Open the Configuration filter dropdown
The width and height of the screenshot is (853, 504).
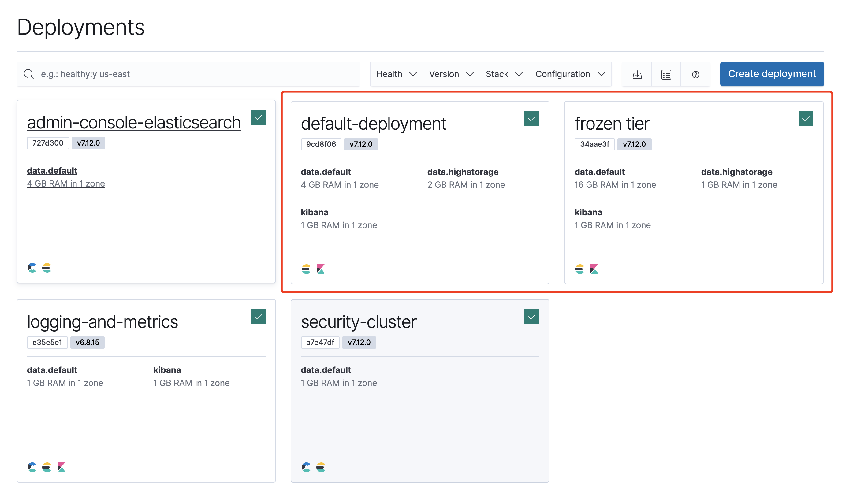click(x=570, y=74)
